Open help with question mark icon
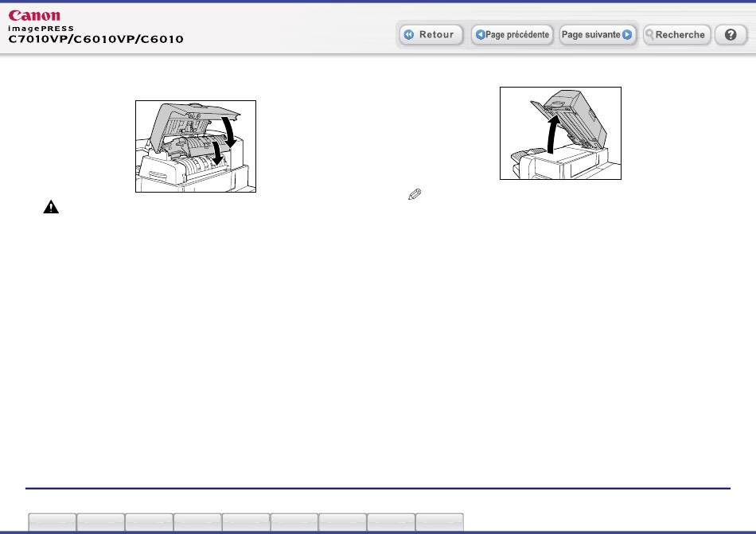756x534 pixels. [730, 35]
